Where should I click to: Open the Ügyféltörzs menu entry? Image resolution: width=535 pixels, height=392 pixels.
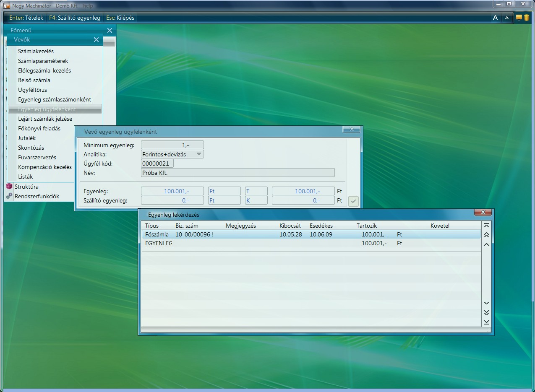32,90
